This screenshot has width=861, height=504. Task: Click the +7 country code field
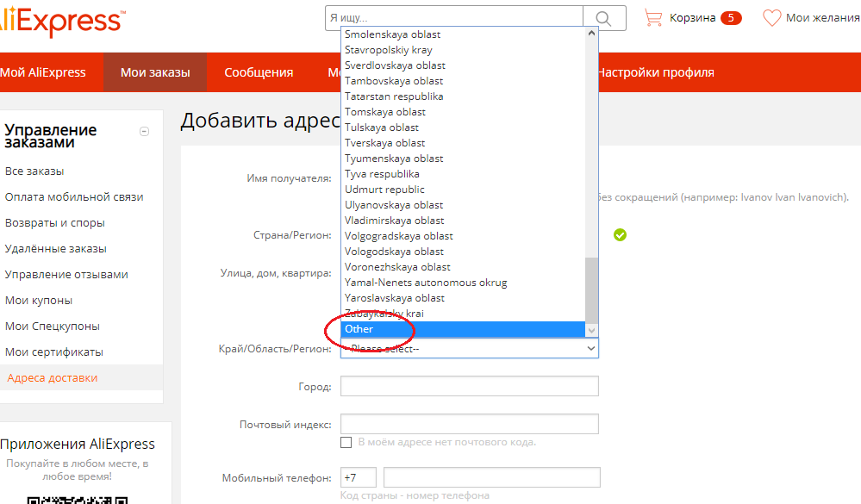tap(359, 477)
